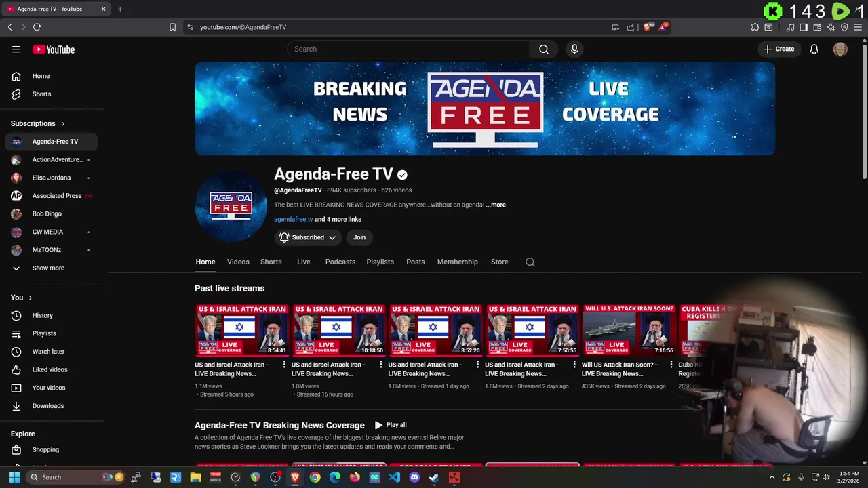Screen dimensions: 868x488
Task: Open options for 16 hours ago stream
Action: pos(380,365)
